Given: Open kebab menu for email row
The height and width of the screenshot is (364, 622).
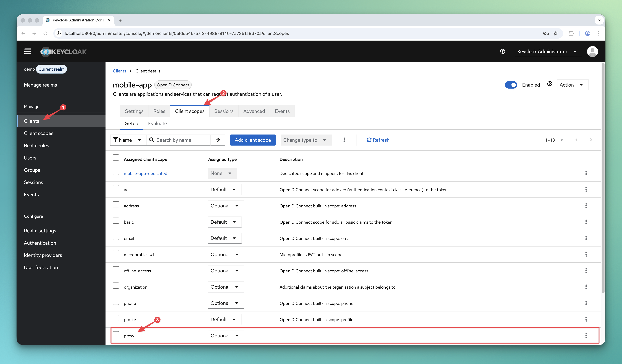Looking at the screenshot, I should click(x=586, y=238).
